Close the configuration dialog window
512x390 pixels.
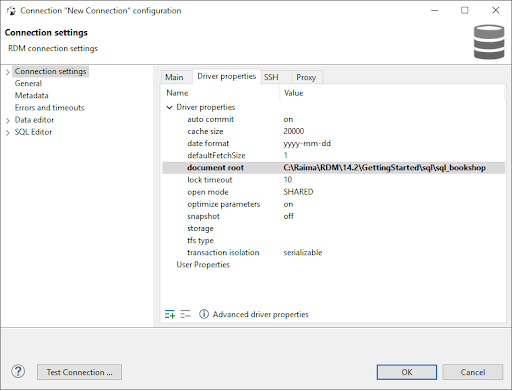pyautogui.click(x=496, y=10)
